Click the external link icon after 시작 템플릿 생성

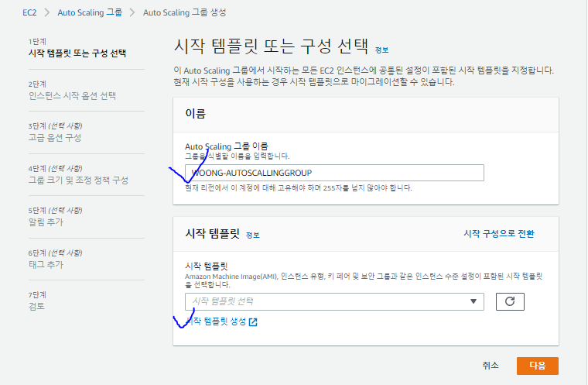(253, 322)
